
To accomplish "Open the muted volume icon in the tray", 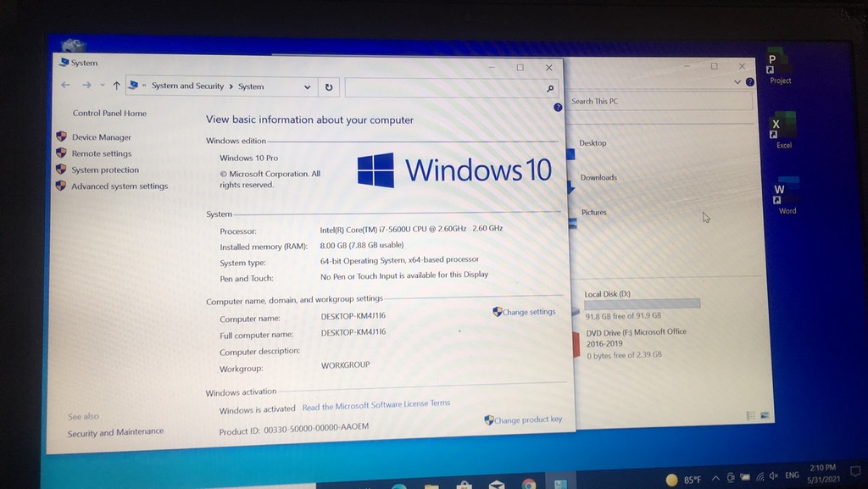I will (x=774, y=475).
